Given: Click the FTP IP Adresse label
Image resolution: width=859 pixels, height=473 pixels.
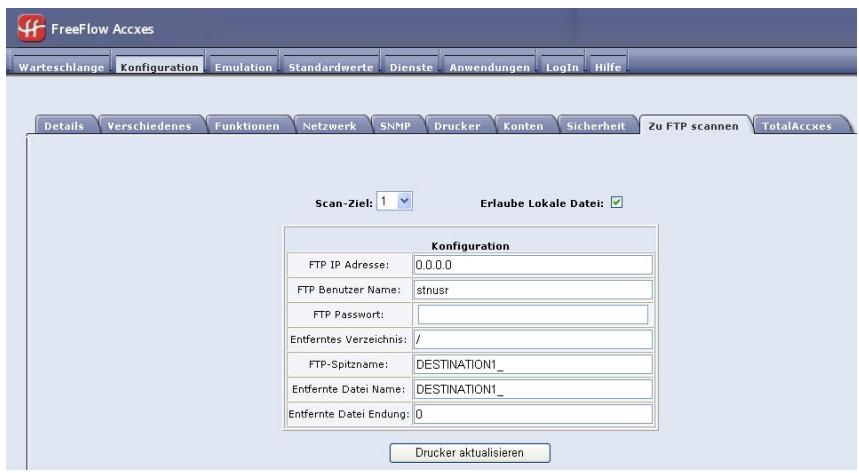Looking at the screenshot, I should [x=348, y=265].
